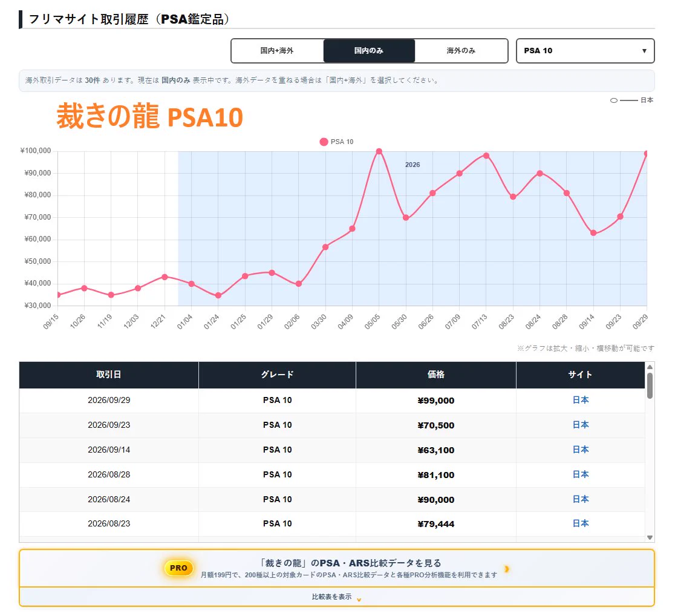The image size is (675, 616).
Task: Toggle the 日本 series legend marker
Action: (614, 100)
